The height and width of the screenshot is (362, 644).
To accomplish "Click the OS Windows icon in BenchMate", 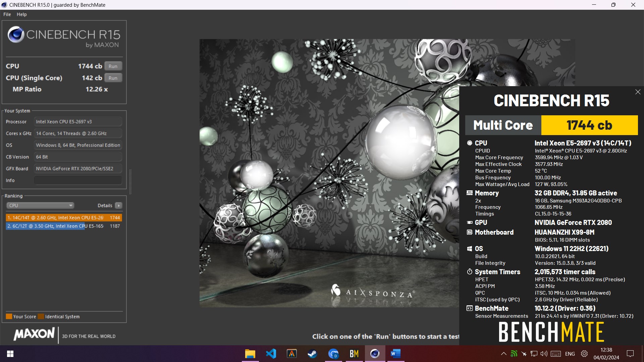I will 470,249.
